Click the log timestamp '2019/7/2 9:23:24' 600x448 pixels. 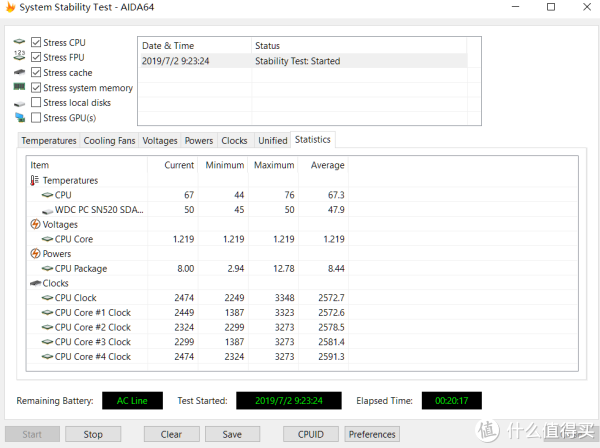tap(176, 61)
